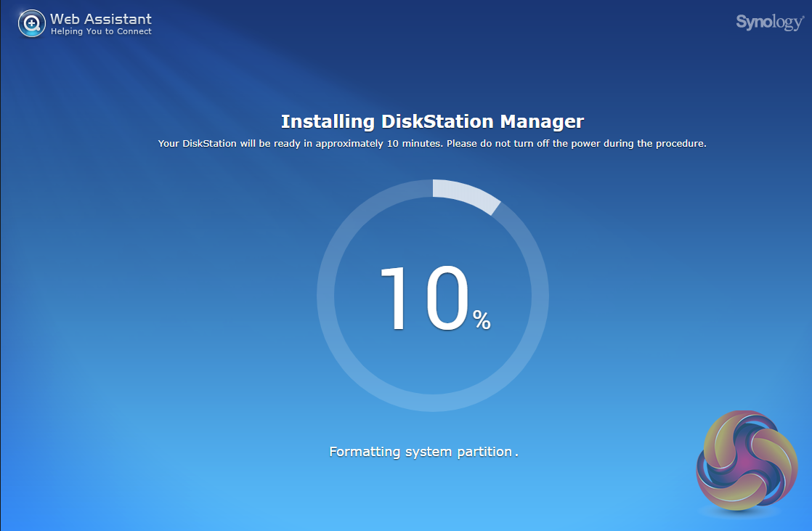Image resolution: width=812 pixels, height=531 pixels.
Task: Click the right side of progress ring
Action: 540,296
